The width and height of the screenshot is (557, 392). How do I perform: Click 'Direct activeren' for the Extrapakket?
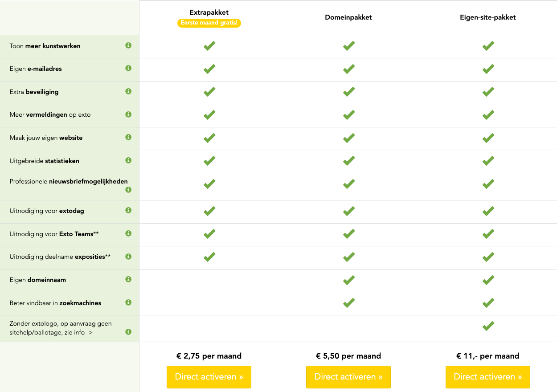[x=209, y=377]
